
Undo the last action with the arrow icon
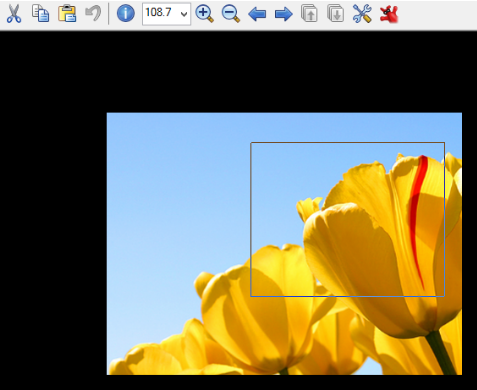[93, 14]
